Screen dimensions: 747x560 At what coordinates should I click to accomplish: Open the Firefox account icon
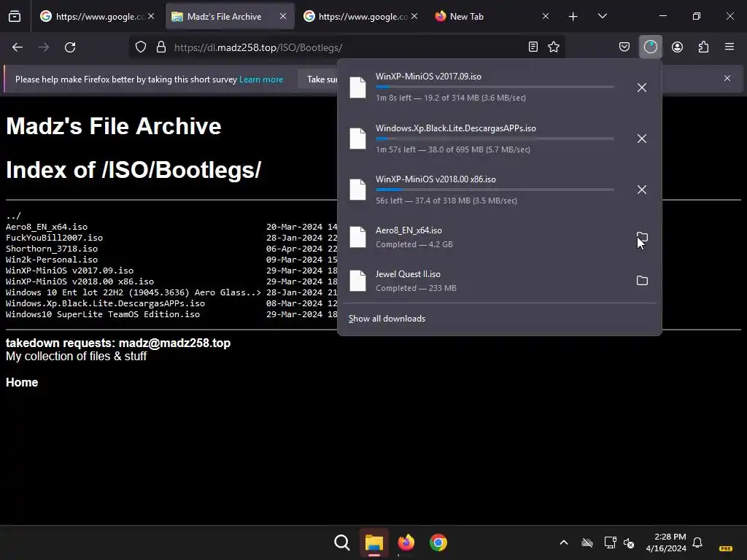click(677, 47)
